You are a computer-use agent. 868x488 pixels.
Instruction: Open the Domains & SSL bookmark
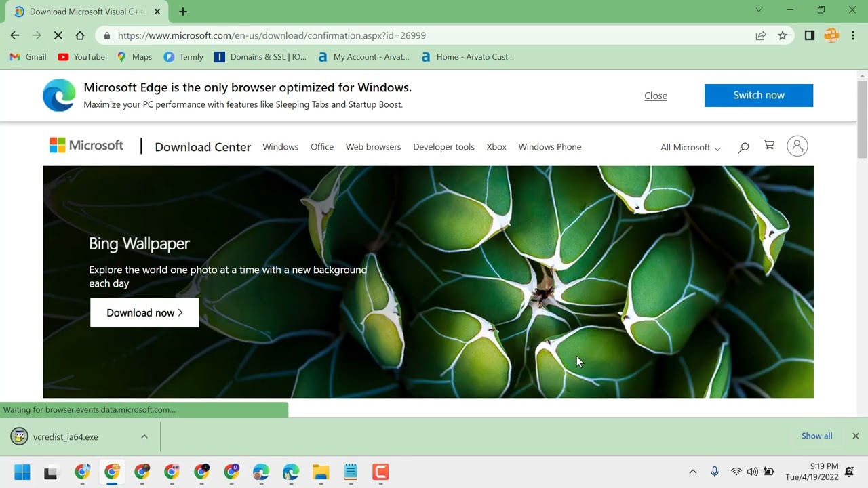click(x=260, y=57)
